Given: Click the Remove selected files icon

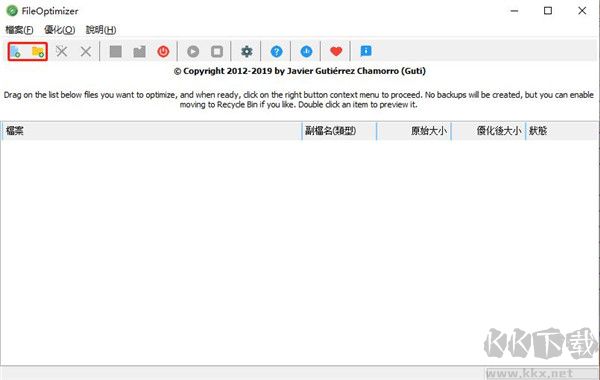Looking at the screenshot, I should pos(62,51).
